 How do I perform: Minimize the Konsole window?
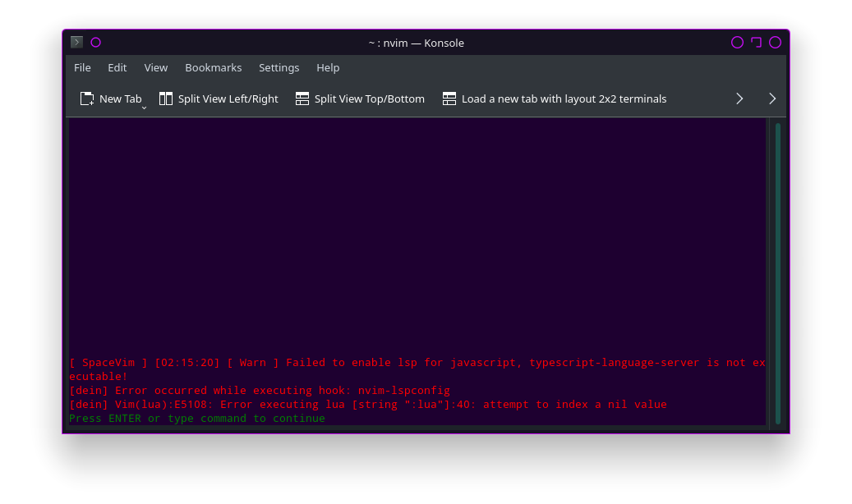pyautogui.click(x=737, y=43)
